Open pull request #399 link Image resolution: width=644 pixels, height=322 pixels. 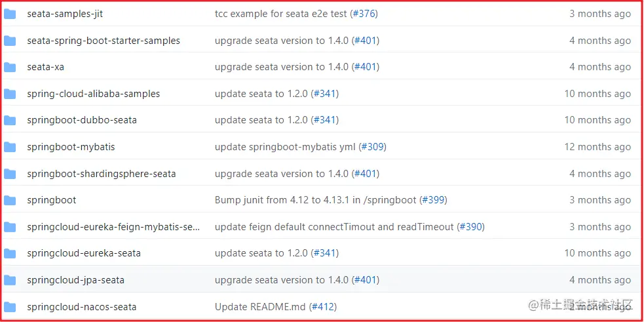(433, 200)
